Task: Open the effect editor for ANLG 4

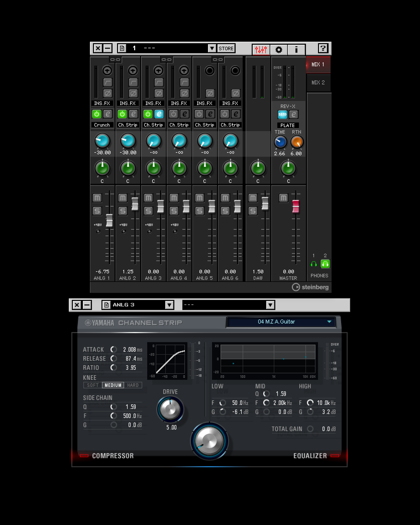Action: tap(185, 114)
